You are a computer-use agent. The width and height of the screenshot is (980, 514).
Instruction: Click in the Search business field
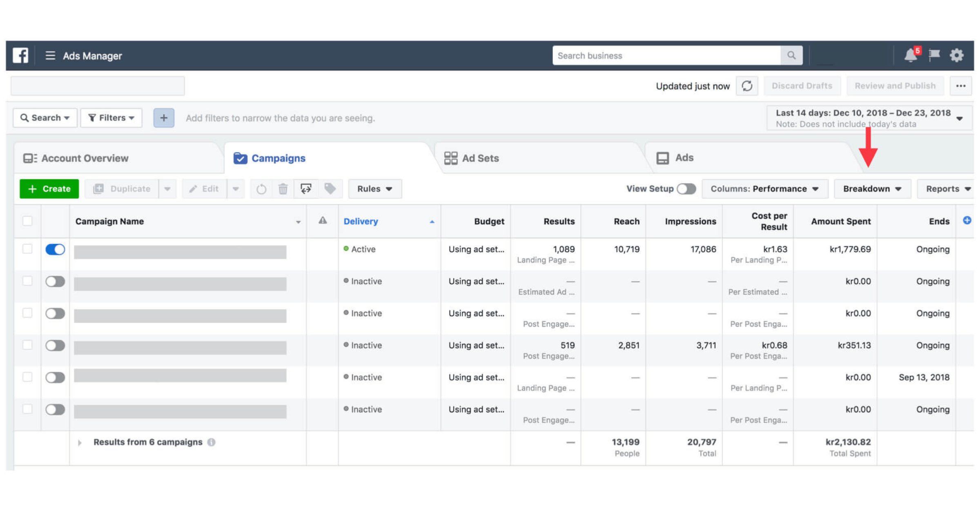(x=667, y=55)
